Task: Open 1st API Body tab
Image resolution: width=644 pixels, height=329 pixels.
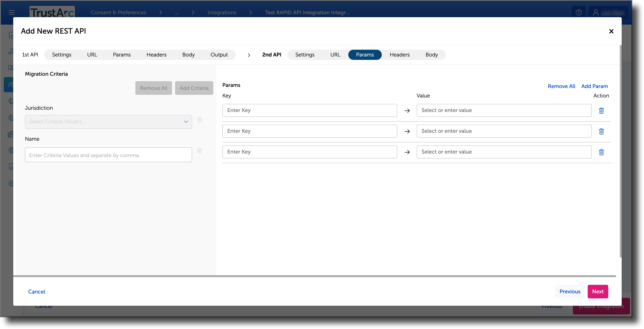Action: pyautogui.click(x=188, y=55)
